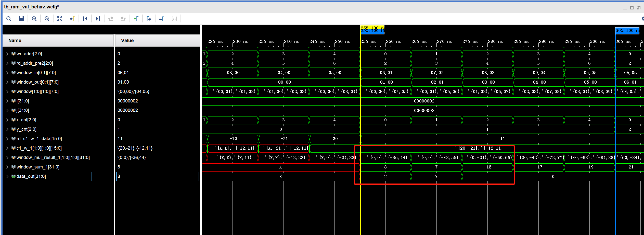Viewport: 644px width, 235px height.
Task: Click the signal-type icon beside i[31:0]
Action: tap(14, 101)
